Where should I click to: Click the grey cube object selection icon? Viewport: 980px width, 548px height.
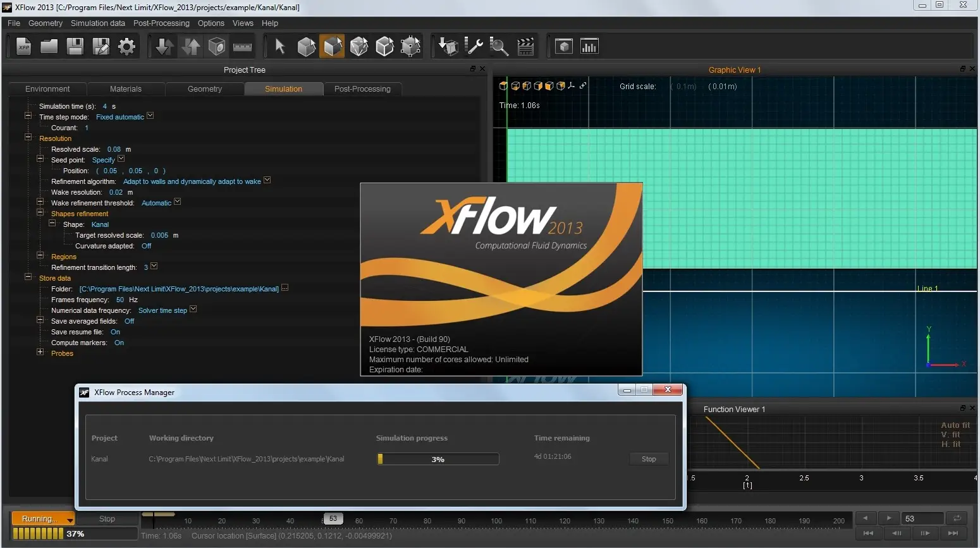pyautogui.click(x=306, y=47)
